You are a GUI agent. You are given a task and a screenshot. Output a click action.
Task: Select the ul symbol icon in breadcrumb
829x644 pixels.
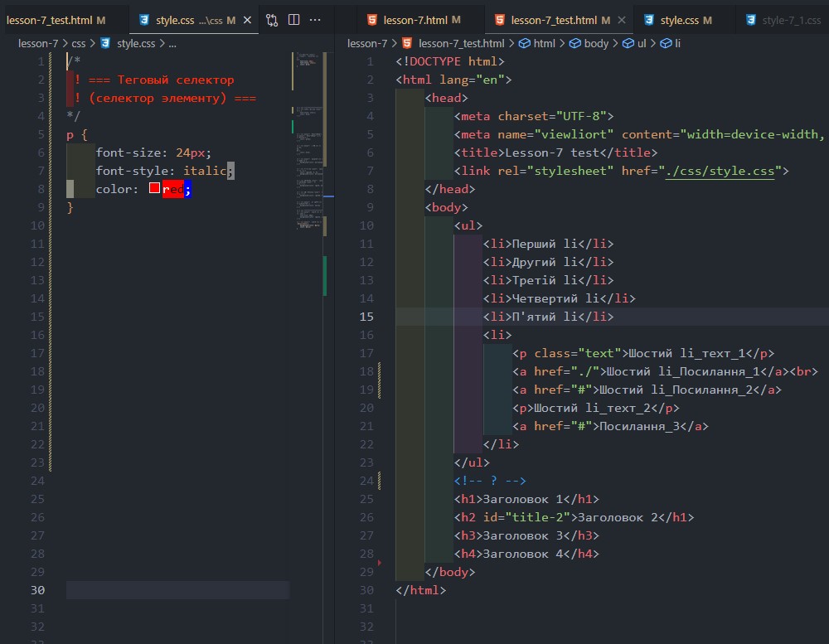click(628, 43)
